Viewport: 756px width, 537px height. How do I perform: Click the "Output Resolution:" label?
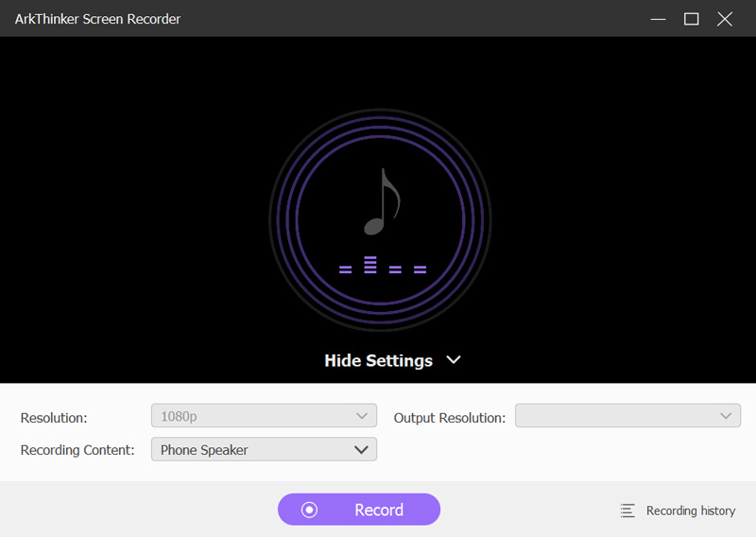(x=450, y=418)
